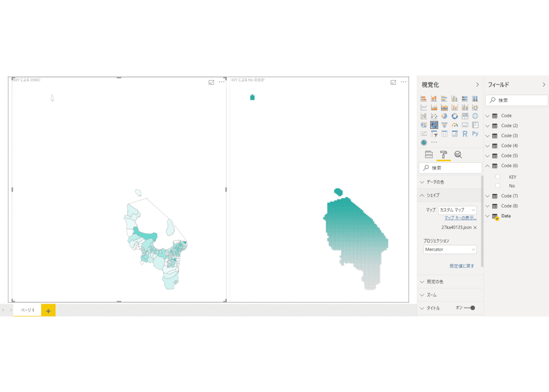549x392 pixels.
Task: Open the マップ カスタム マップ dropdown
Action: tap(457, 210)
